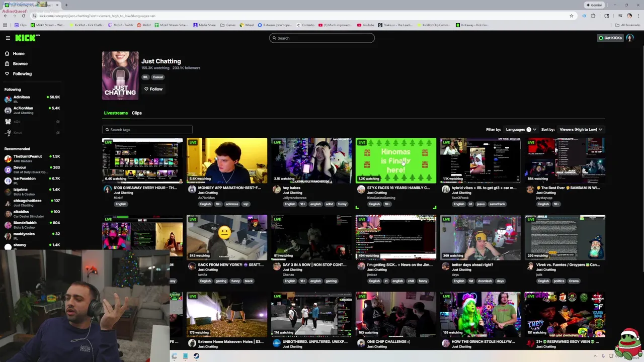
Task: Open chicagohottieee recommended channel
Action: pyautogui.click(x=32, y=203)
